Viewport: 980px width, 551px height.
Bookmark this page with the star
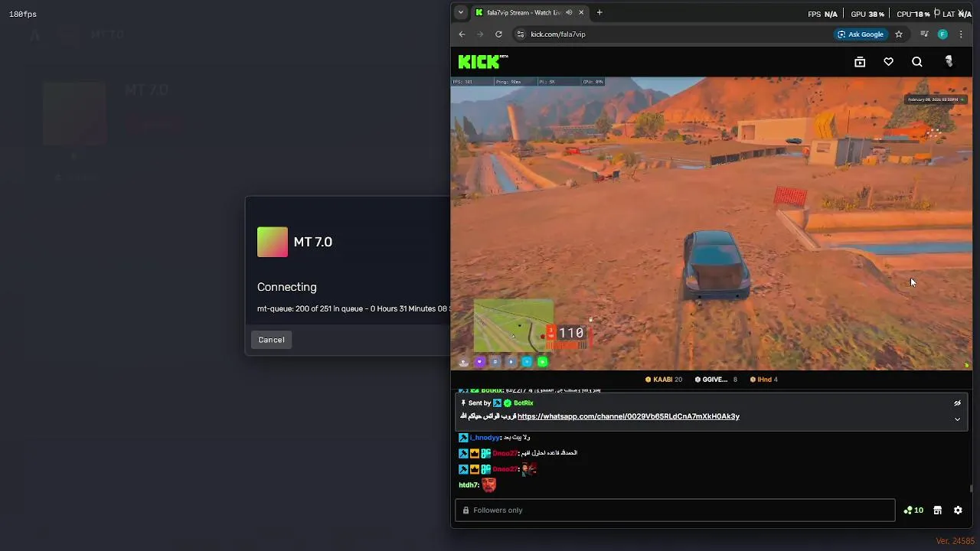[899, 34]
